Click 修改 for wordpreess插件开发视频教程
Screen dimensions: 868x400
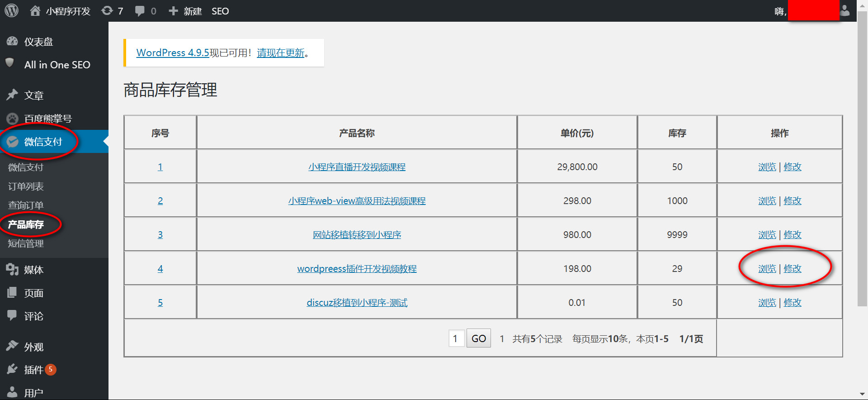(x=793, y=269)
